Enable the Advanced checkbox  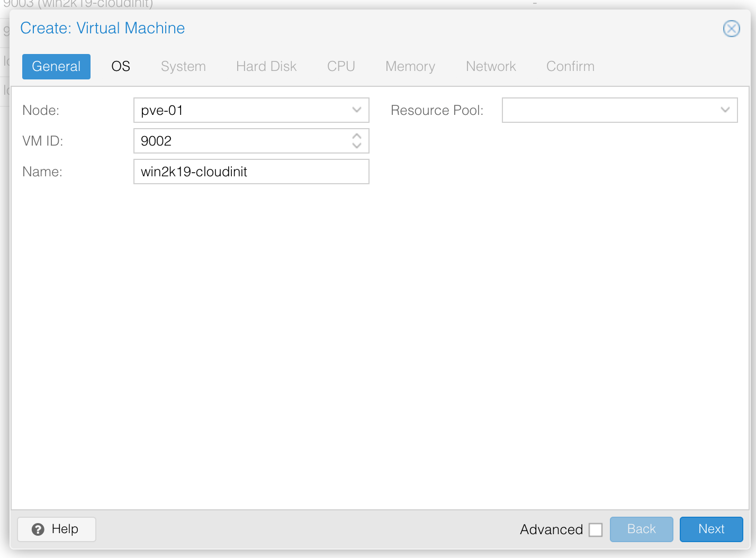[x=596, y=529]
